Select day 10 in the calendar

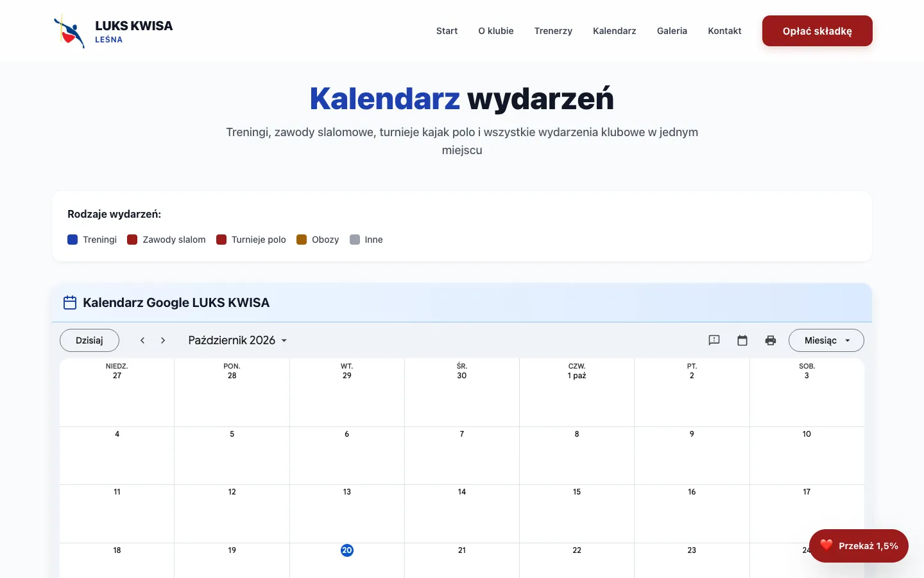coord(807,434)
